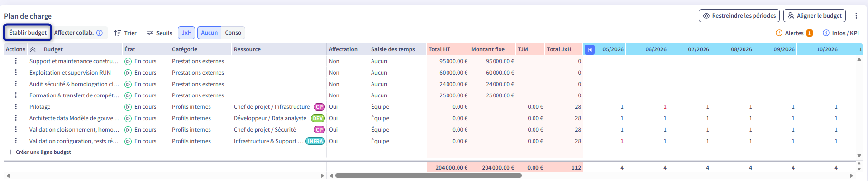This screenshot has width=868, height=181.
Task: Switch to the Conso toggle option
Action: point(233,33)
